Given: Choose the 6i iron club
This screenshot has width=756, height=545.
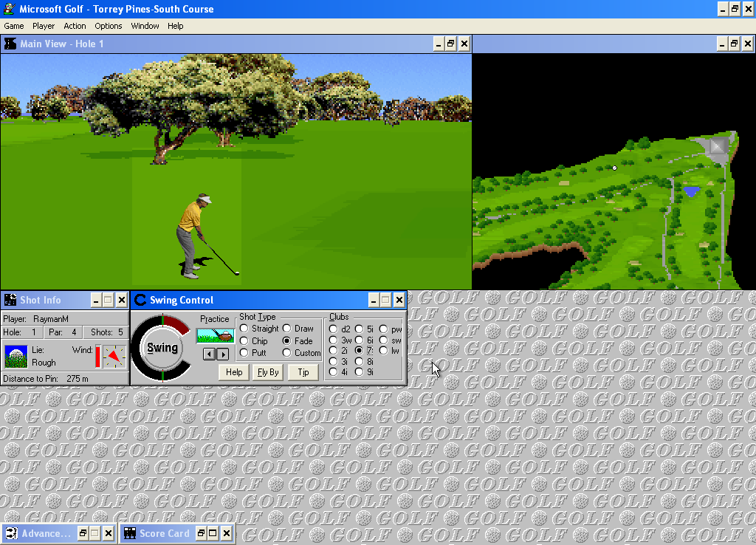Looking at the screenshot, I should 365,340.
